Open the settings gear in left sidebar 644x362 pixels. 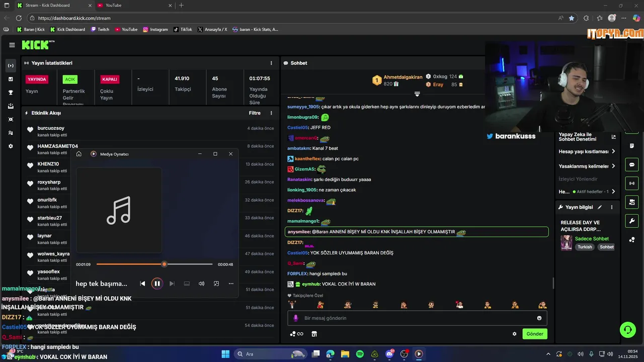(x=11, y=146)
